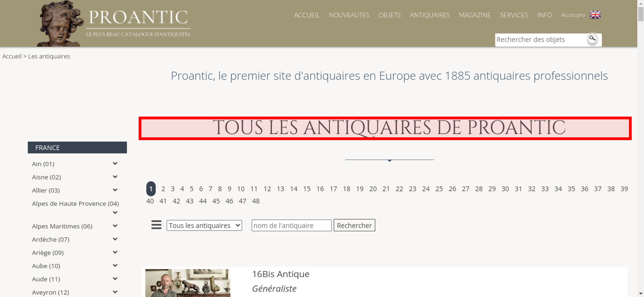Expand Alpes de Haute Provence chevron
This screenshot has width=644, height=297.
tap(115, 213)
